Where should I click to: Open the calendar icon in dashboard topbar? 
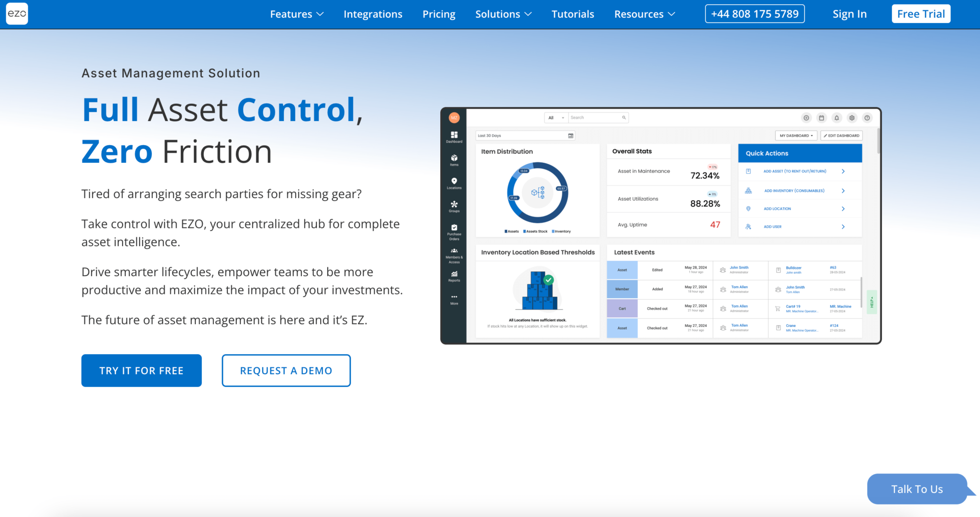(x=822, y=118)
